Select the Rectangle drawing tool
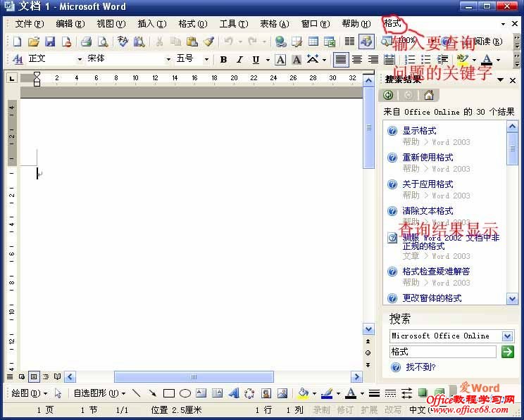This screenshot has width=524, height=420. coord(169,393)
